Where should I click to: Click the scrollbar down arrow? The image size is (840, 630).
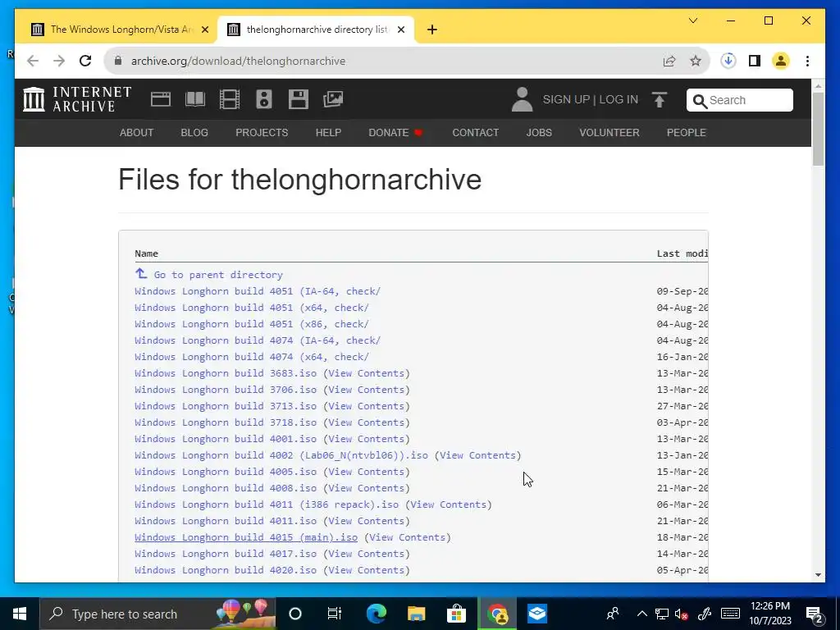(818, 575)
